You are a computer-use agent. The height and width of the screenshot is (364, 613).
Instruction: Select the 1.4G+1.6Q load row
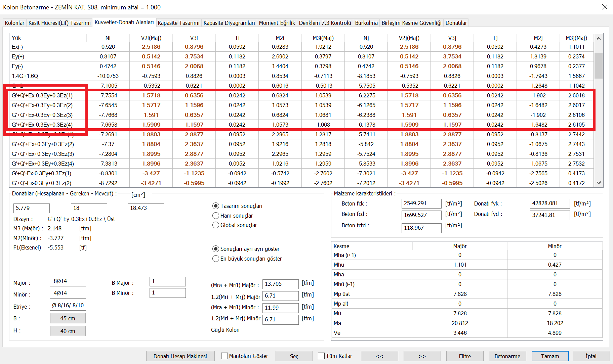(301, 76)
